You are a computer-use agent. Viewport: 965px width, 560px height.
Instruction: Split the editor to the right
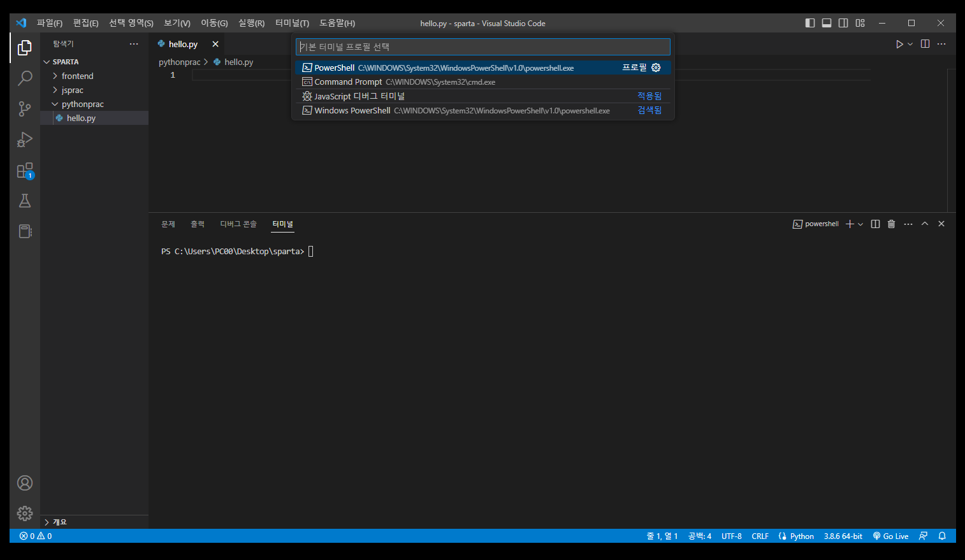(x=925, y=44)
